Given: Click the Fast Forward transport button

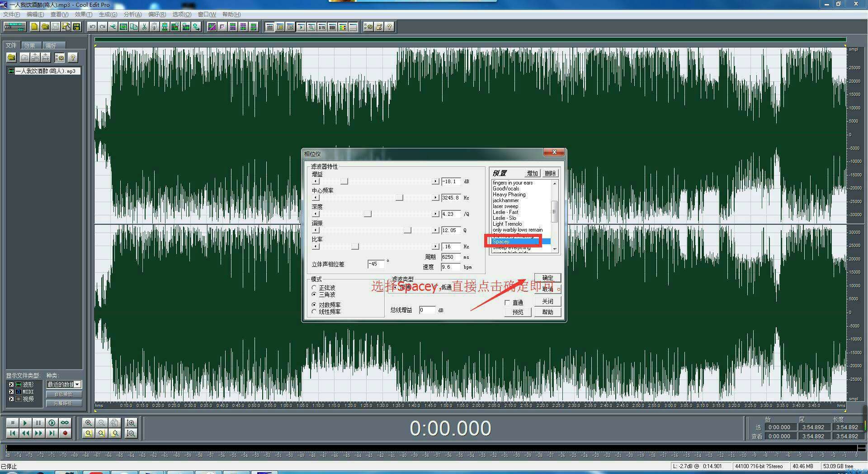Looking at the screenshot, I should 38,433.
